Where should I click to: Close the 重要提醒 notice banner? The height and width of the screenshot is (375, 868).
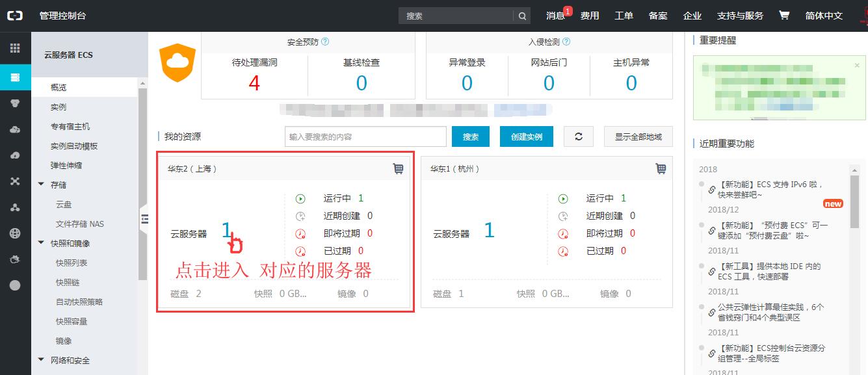coord(856,65)
